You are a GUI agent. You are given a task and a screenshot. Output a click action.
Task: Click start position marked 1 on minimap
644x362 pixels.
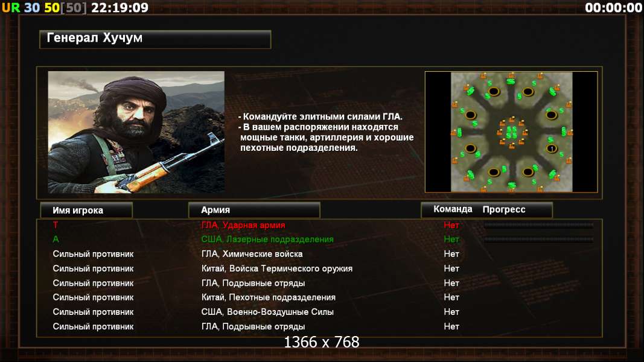coord(552,148)
